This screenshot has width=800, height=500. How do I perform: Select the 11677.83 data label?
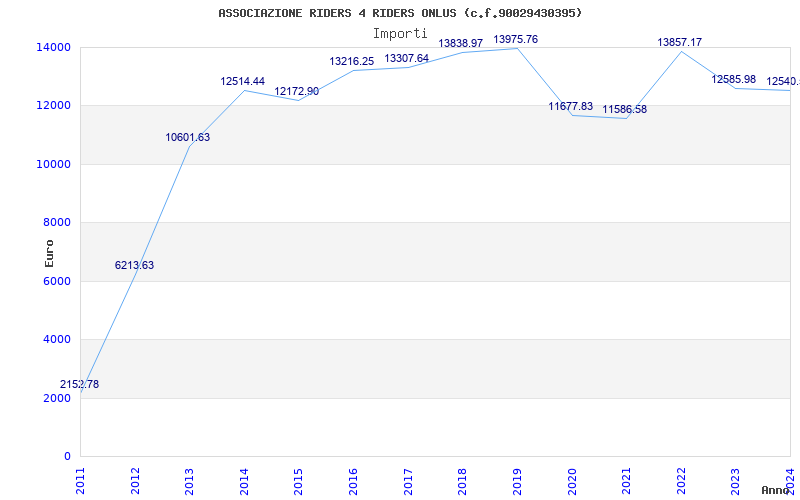click(570, 106)
